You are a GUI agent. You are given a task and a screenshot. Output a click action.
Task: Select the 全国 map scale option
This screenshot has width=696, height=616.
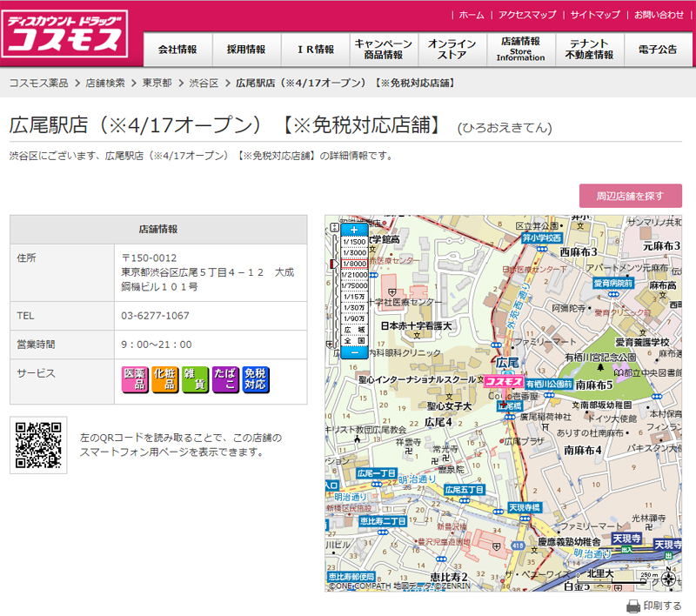click(x=353, y=341)
